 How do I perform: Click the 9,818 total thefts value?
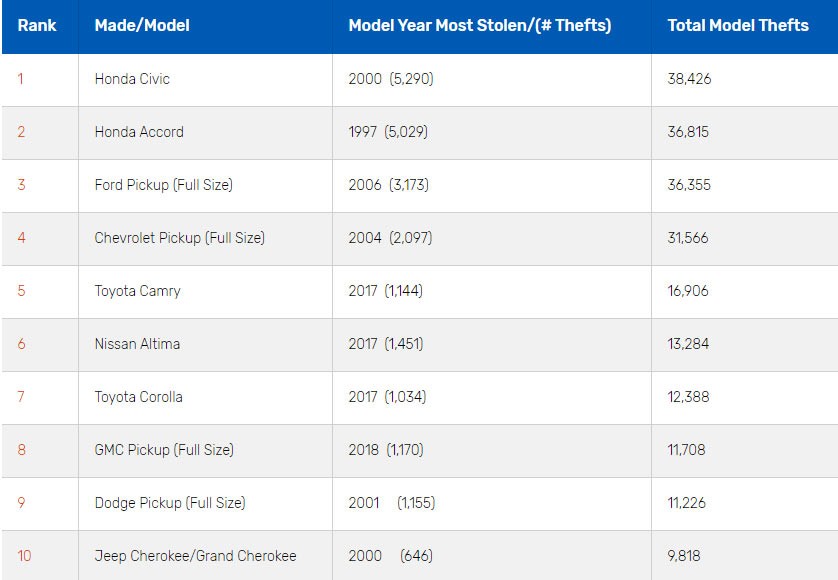click(x=685, y=556)
